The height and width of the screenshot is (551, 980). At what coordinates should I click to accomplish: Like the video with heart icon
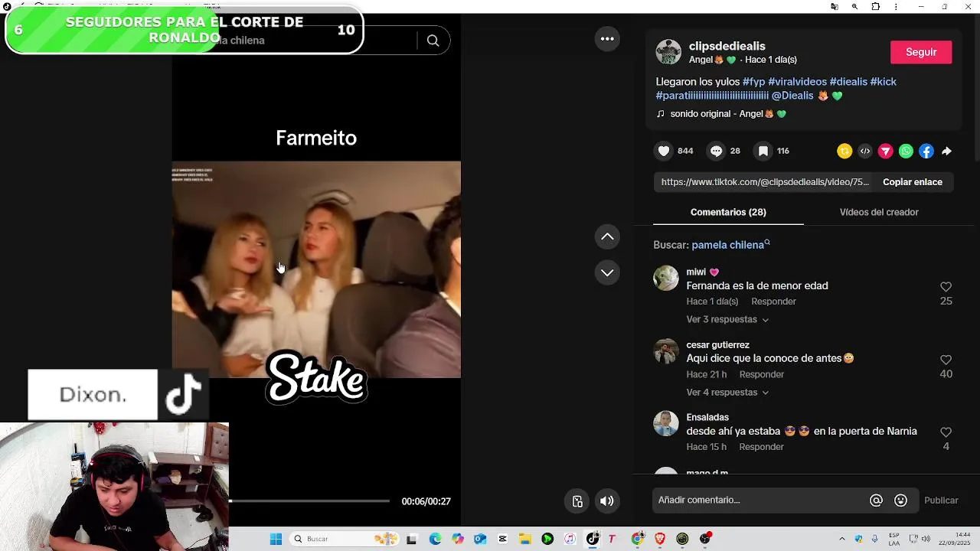point(664,151)
